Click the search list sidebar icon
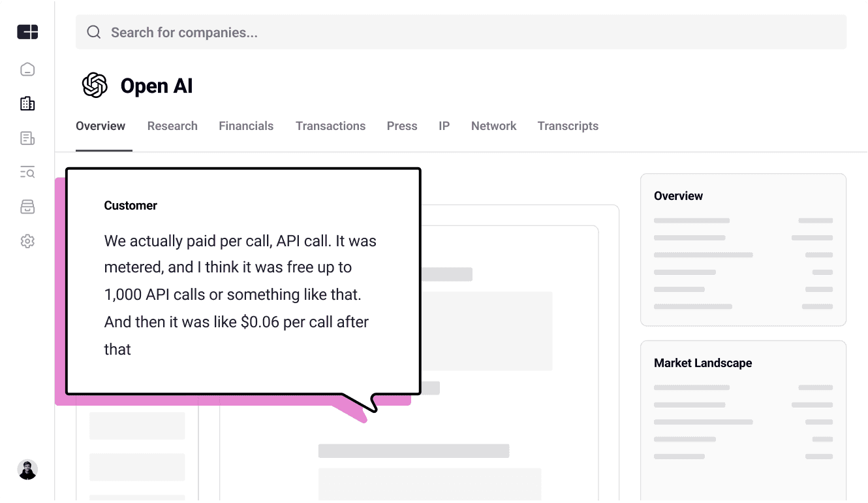 point(27,172)
